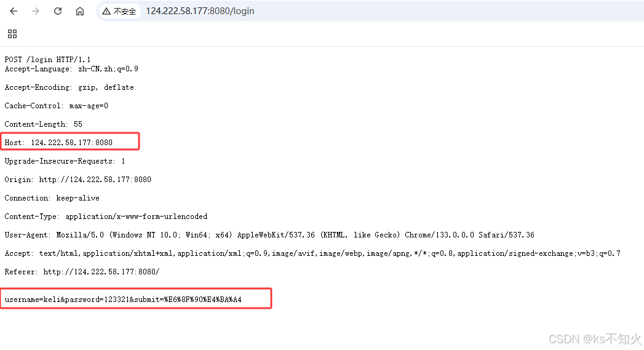Screen dimensions: 644x350
Task: Open the apps grid icon in bookmarks bar
Action: coord(12,34)
